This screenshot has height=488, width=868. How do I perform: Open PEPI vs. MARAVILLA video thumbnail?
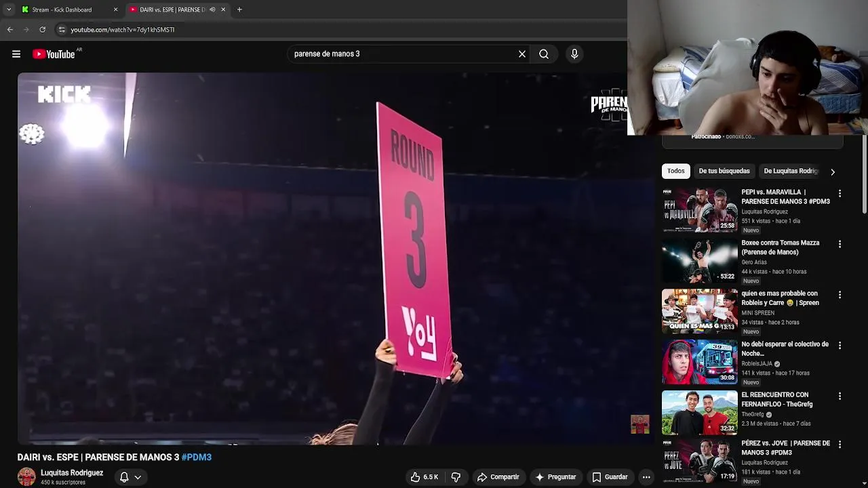pos(700,210)
